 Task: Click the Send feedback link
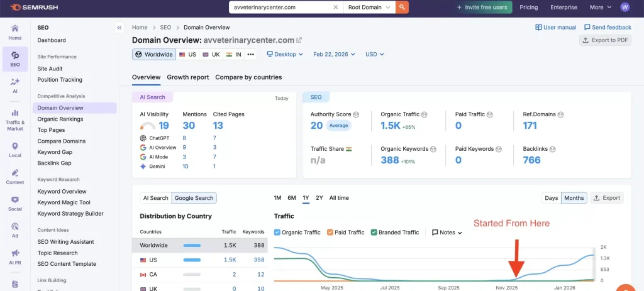pos(608,28)
